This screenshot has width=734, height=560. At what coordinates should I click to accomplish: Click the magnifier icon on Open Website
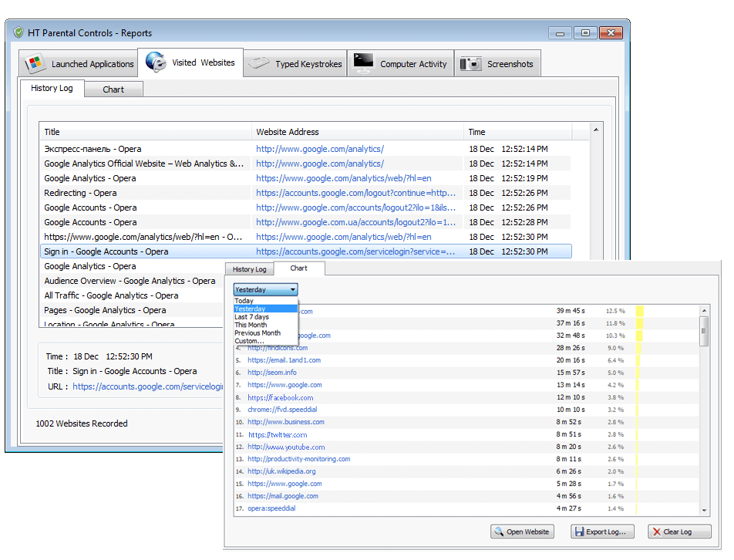(499, 531)
